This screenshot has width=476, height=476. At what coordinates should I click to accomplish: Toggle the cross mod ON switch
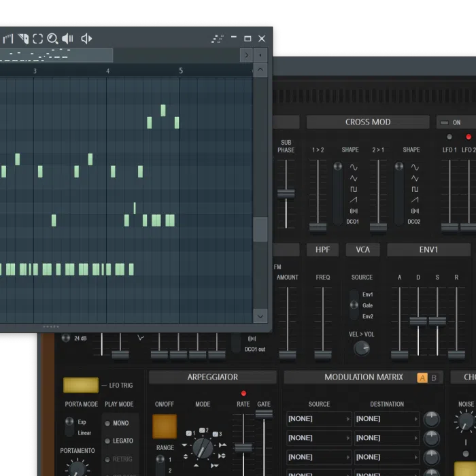tap(445, 122)
